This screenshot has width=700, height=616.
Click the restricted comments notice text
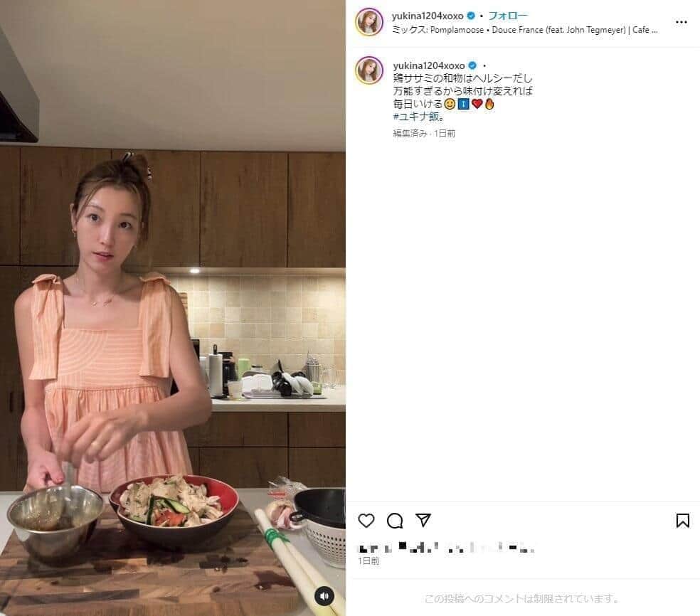[521, 599]
